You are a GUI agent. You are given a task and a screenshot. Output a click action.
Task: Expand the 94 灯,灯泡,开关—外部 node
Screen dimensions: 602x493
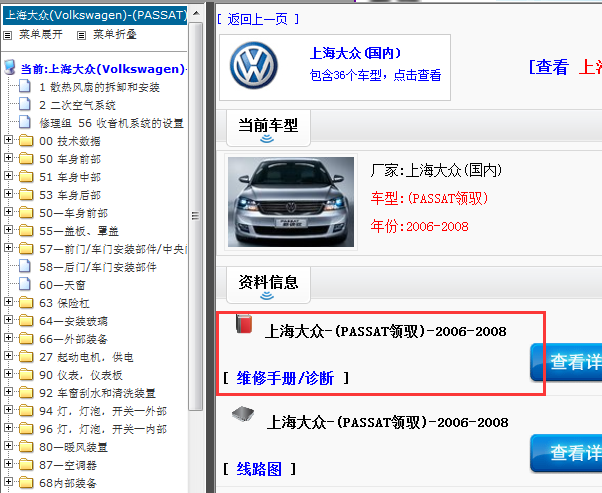[8, 409]
